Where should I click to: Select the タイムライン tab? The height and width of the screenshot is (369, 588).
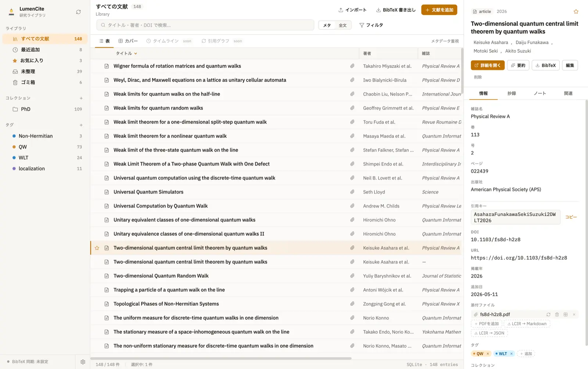(x=169, y=41)
